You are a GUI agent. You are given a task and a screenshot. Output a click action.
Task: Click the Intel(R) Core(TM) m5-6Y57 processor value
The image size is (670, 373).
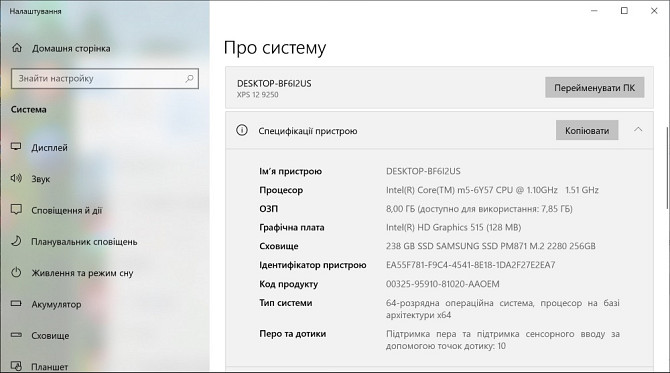click(x=492, y=190)
